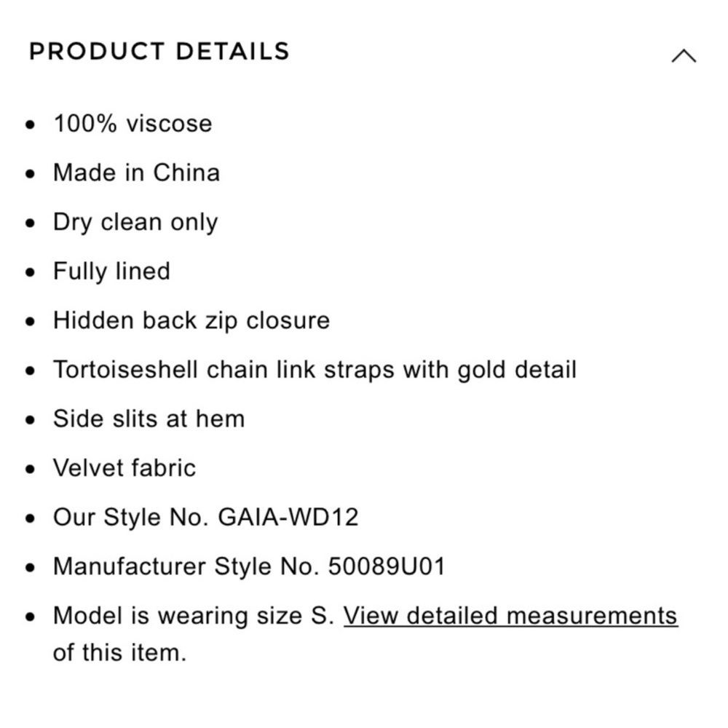This screenshot has height=728, width=728.
Task: Click the "of this item." text
Action: click(119, 652)
